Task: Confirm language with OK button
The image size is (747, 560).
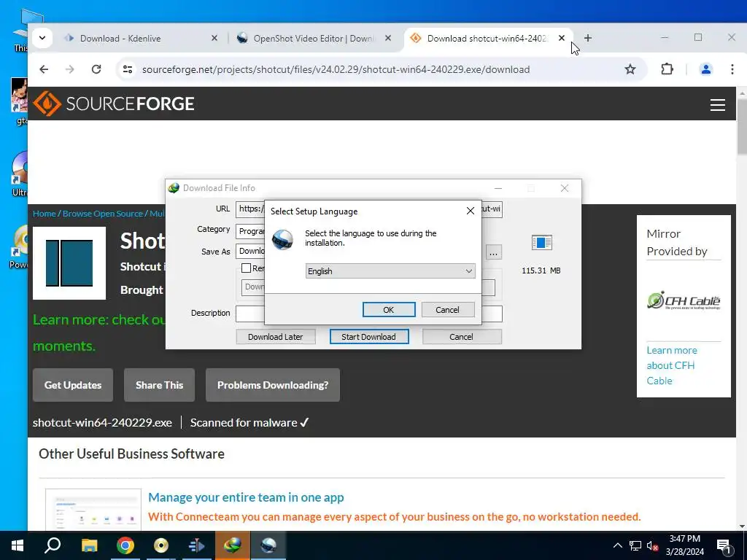Action: coord(389,309)
